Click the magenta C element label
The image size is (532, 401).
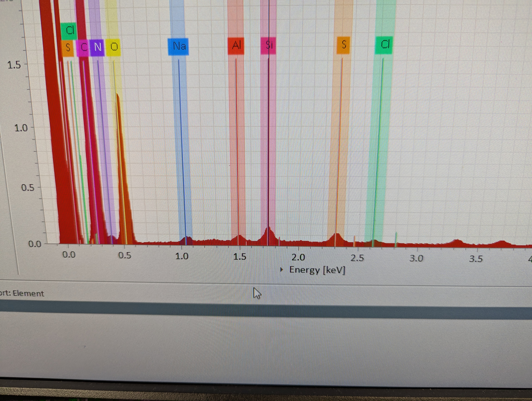83,48
